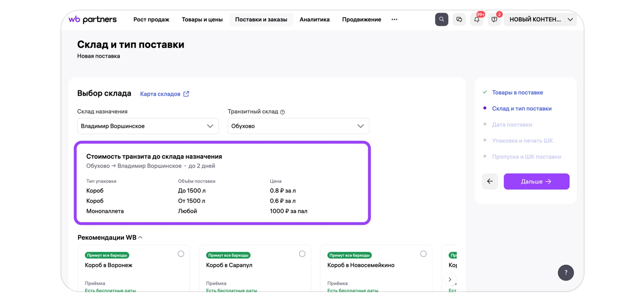Select the Короб в Воронеж radio button
Screen dimensions: 644x301
(x=181, y=254)
